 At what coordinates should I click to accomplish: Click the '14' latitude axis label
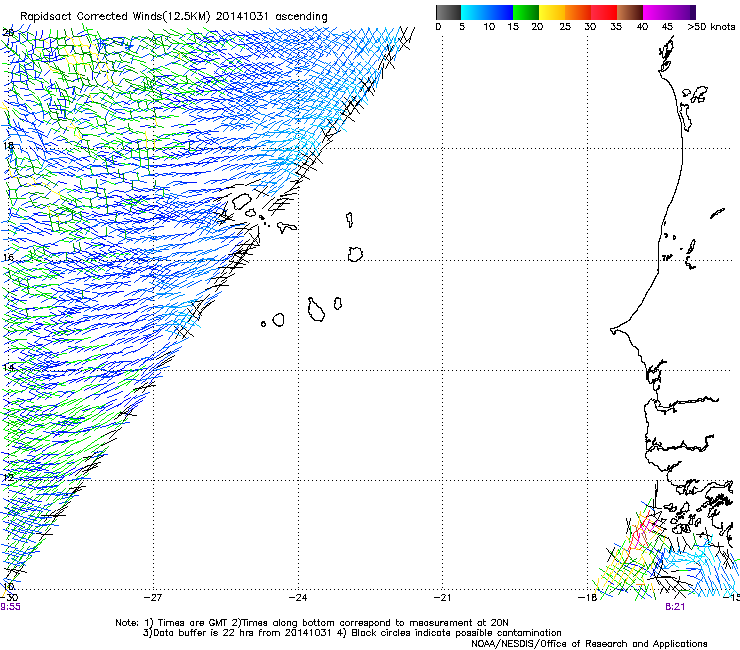tap(8, 367)
